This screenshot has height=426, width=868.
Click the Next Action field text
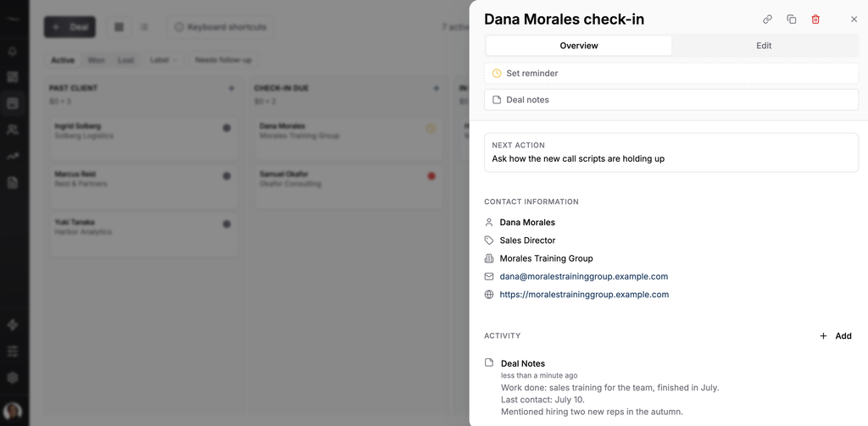[578, 158]
